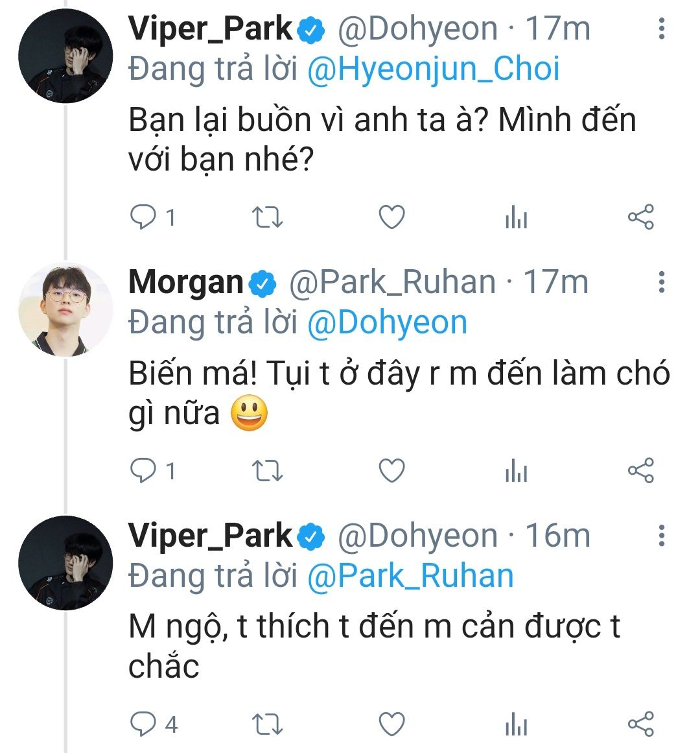Reply to Morgan's tweet

(143, 470)
